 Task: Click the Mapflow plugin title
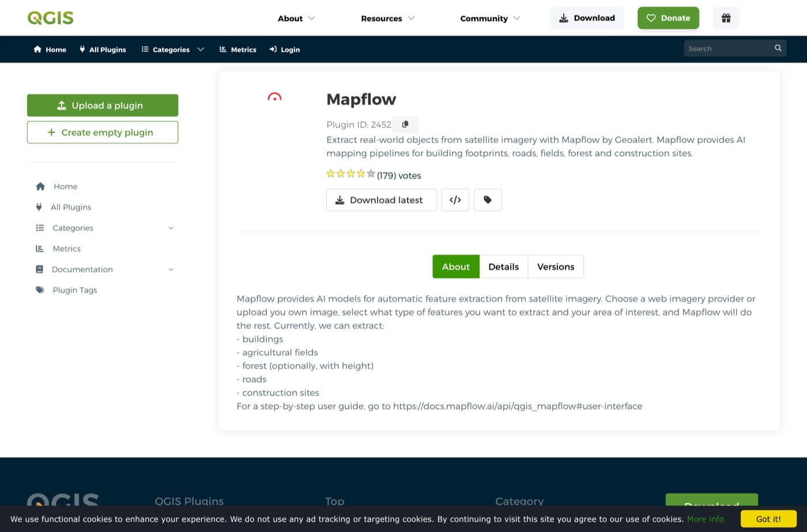[361, 99]
